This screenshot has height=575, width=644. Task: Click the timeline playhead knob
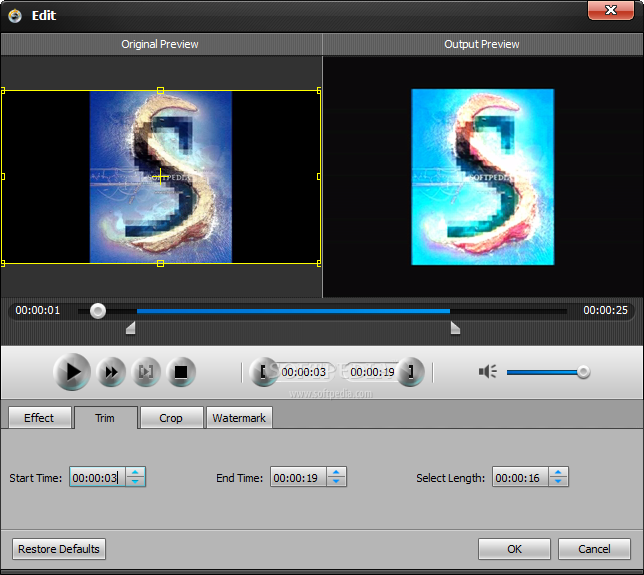98,311
